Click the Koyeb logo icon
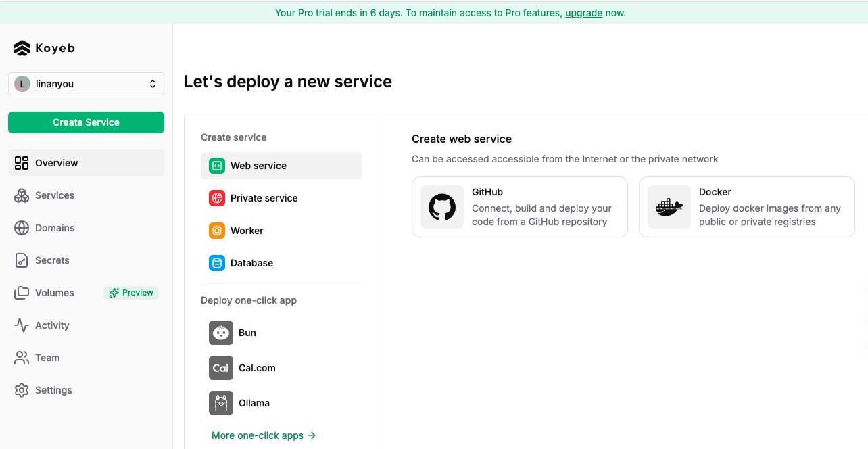Image resolution: width=868 pixels, height=449 pixels. tap(22, 48)
